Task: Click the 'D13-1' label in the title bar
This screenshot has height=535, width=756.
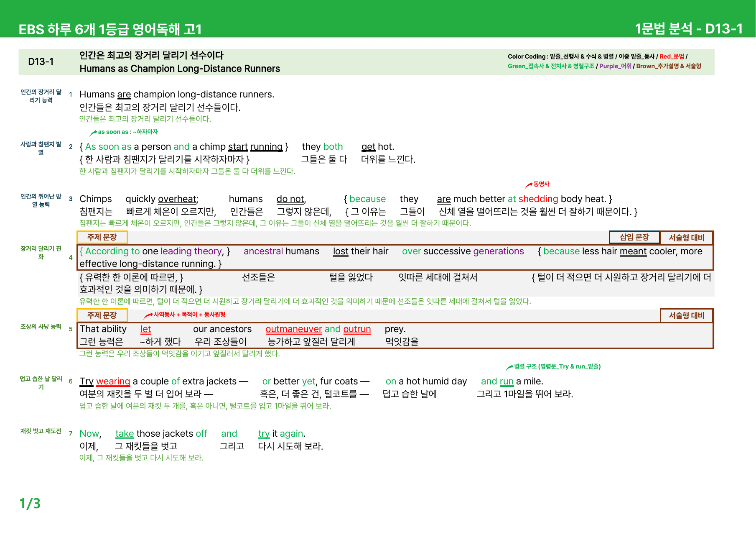Action: tap(41, 62)
